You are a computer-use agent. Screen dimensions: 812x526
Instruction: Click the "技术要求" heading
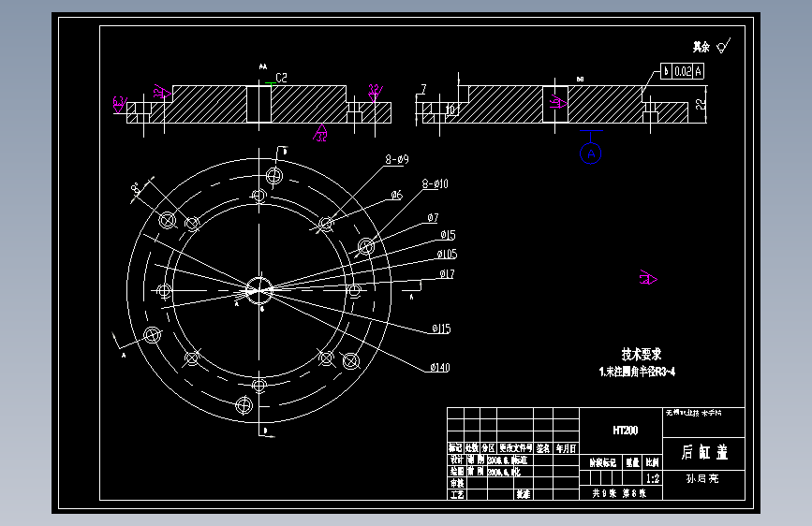(642, 355)
